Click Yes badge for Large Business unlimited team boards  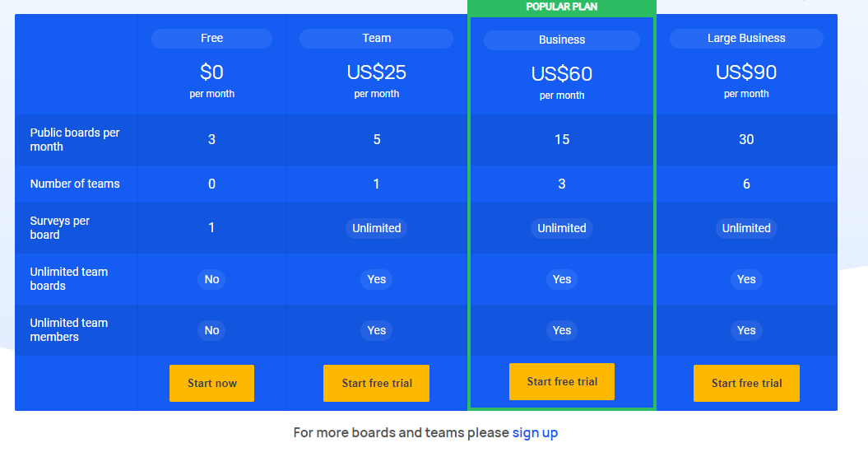(x=746, y=279)
